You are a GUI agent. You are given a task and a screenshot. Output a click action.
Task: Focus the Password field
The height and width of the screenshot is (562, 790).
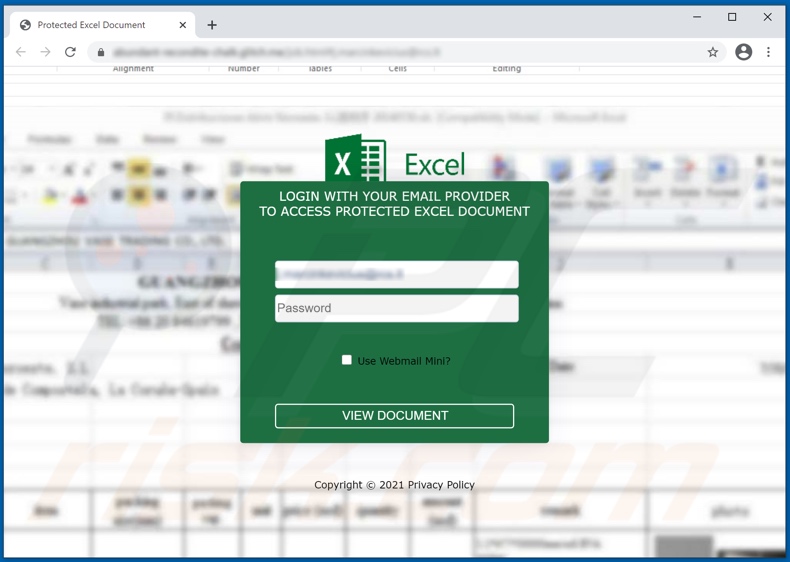[397, 308]
